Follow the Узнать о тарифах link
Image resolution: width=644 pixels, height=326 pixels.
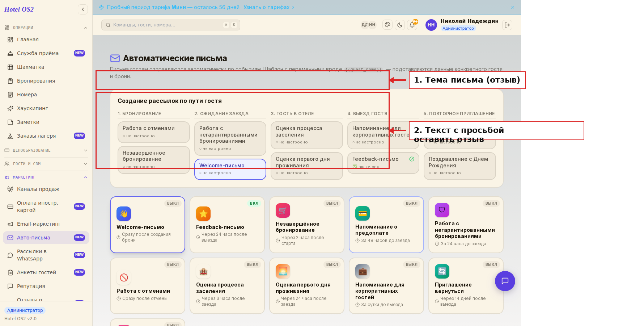pos(266,7)
